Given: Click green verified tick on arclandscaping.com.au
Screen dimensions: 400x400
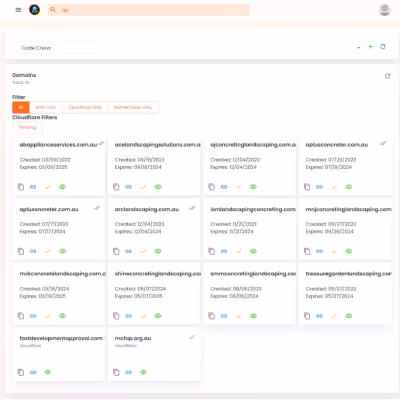Looking at the screenshot, I should coord(192,208).
